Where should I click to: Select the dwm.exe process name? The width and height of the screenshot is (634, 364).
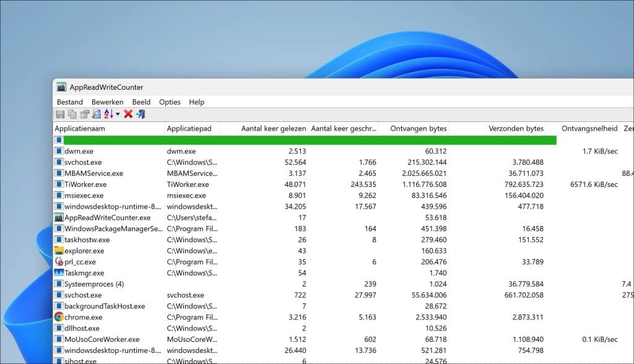79,151
